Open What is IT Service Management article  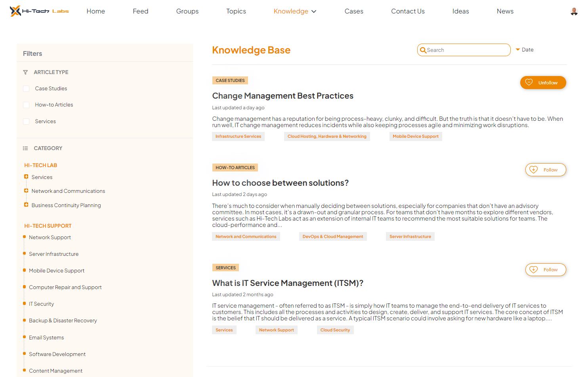point(288,283)
